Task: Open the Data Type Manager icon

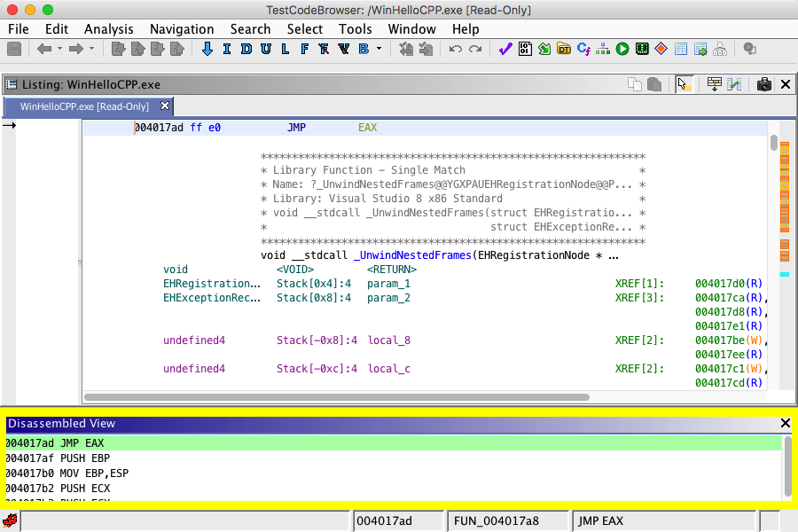Action: point(564,49)
